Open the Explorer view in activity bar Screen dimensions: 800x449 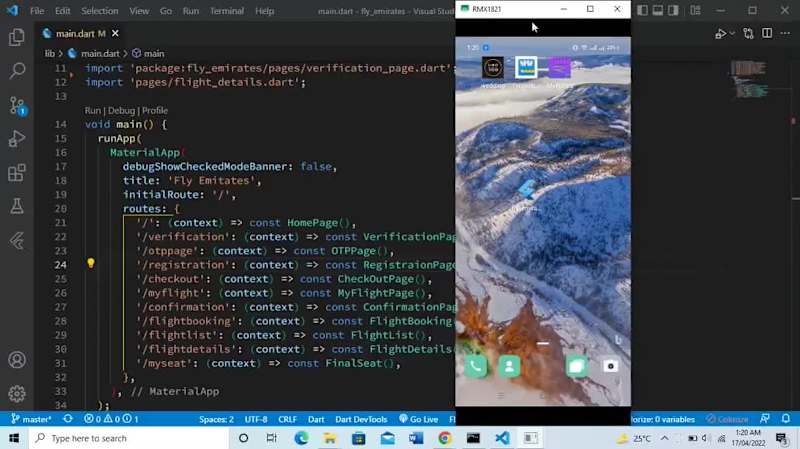click(x=17, y=37)
